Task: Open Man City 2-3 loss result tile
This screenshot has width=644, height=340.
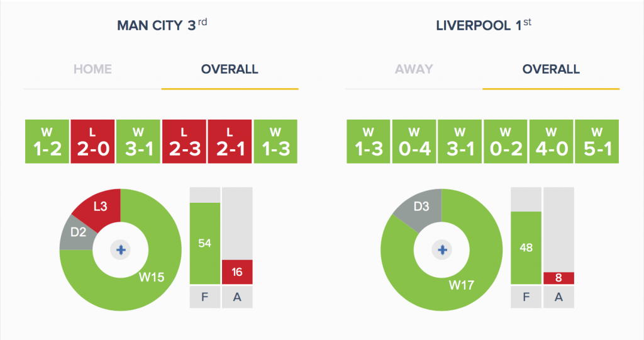Action: 184,142
